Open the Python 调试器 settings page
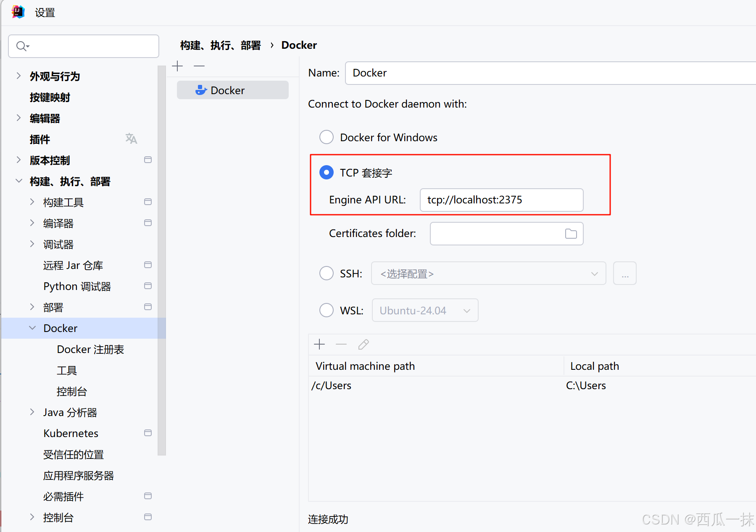 [x=77, y=287]
